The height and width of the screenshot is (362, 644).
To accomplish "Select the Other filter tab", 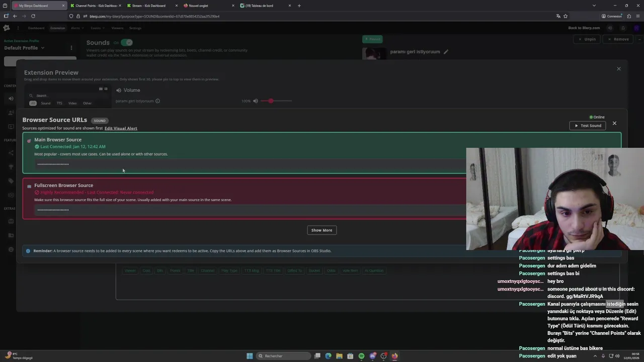I will coord(88,103).
